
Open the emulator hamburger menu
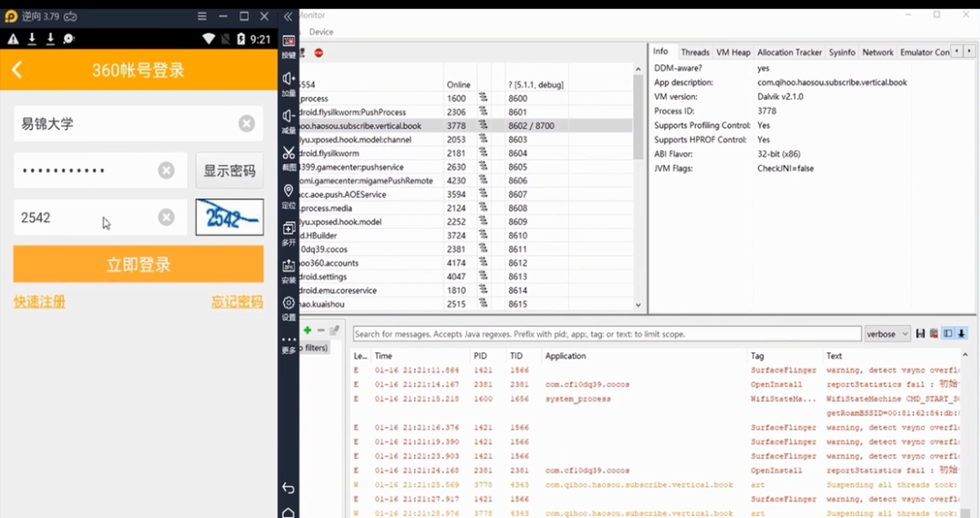201,16
